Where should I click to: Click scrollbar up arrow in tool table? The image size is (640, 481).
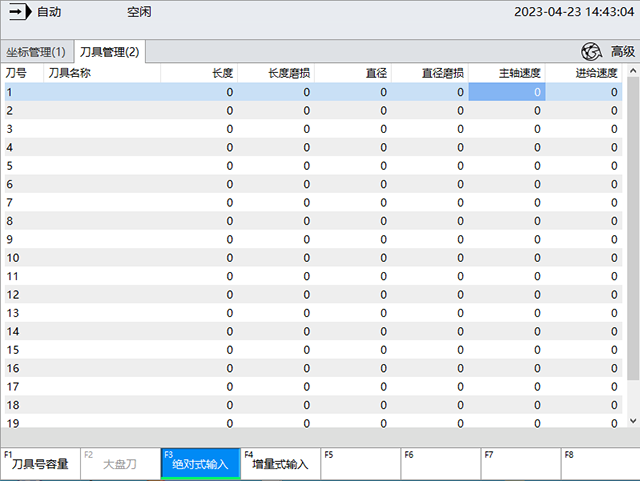tap(632, 71)
